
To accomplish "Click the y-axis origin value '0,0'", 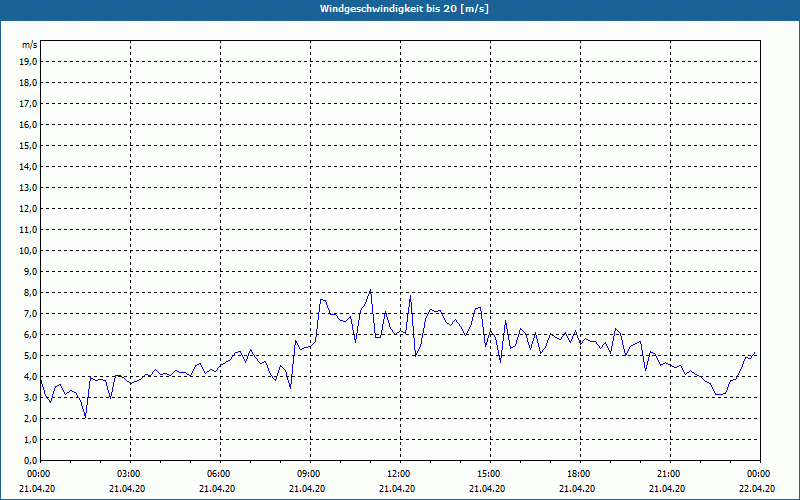I will click(x=31, y=461).
